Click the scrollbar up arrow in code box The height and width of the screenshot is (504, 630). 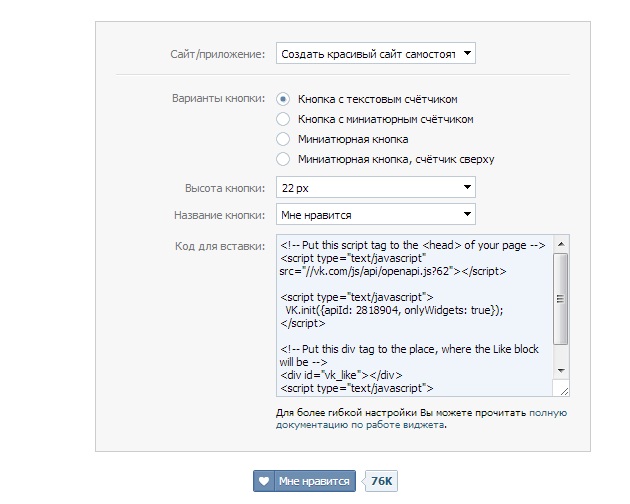click(562, 244)
